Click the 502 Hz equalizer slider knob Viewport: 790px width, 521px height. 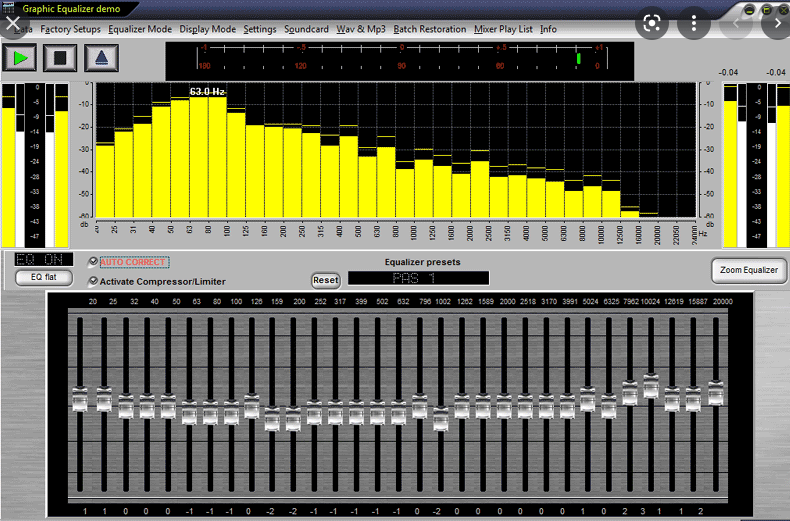coord(377,413)
